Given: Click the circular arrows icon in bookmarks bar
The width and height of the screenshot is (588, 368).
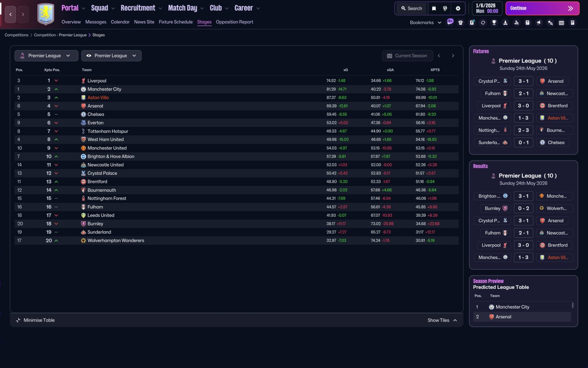Looking at the screenshot, I should click(x=483, y=23).
